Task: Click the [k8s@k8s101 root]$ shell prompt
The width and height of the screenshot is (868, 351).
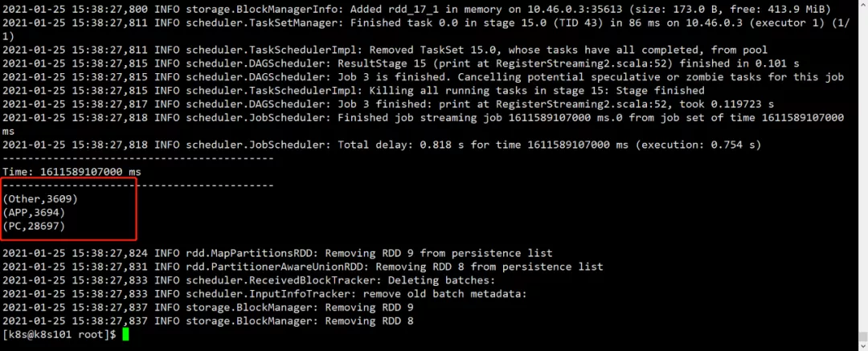Action: point(59,334)
